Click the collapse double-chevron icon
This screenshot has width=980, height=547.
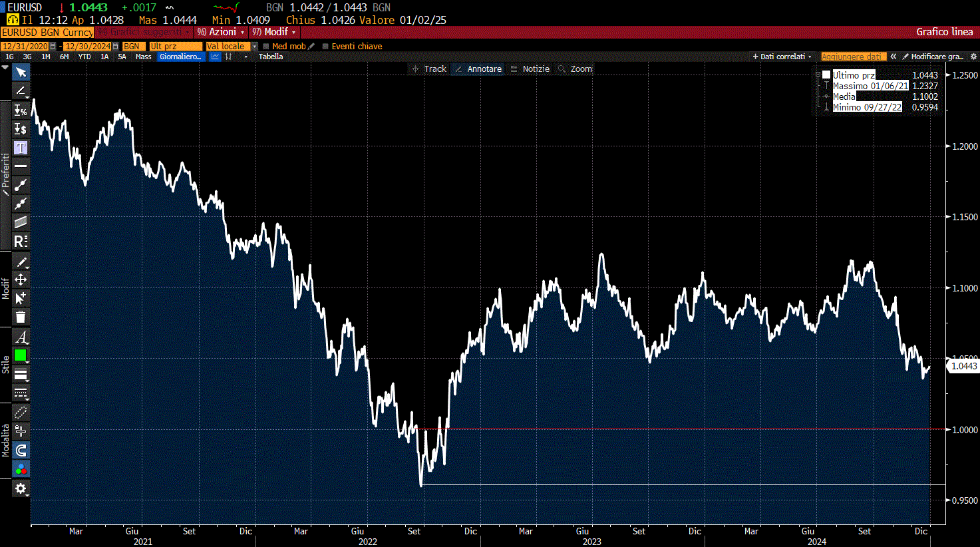[894, 57]
